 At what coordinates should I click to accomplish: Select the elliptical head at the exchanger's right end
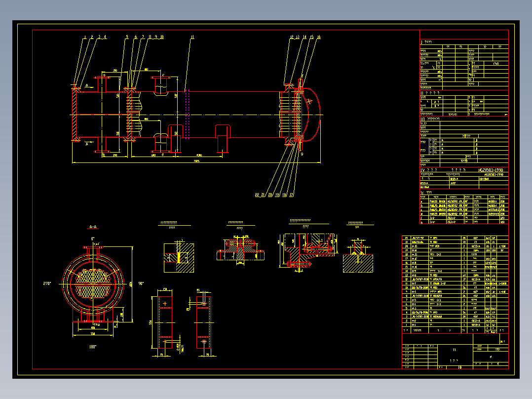[x=311, y=115]
